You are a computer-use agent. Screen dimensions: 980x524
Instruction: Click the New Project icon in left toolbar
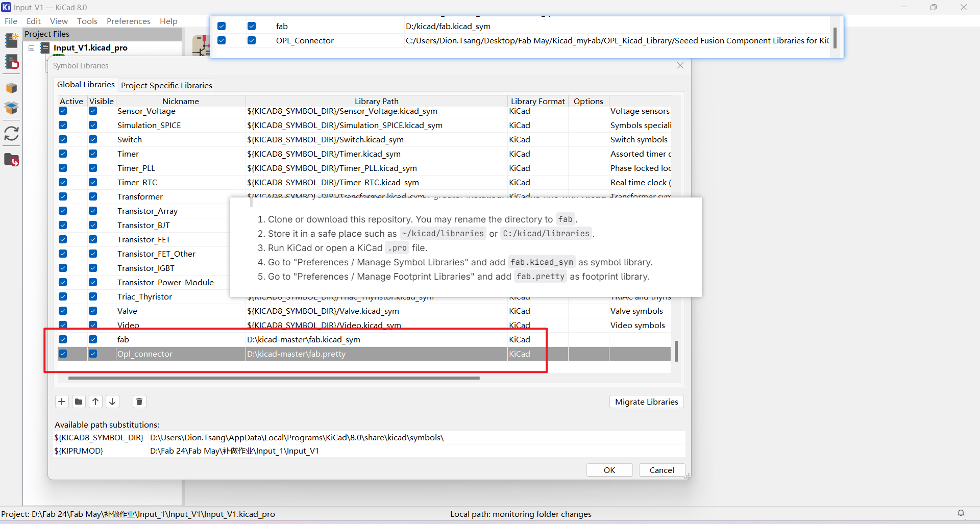11,40
